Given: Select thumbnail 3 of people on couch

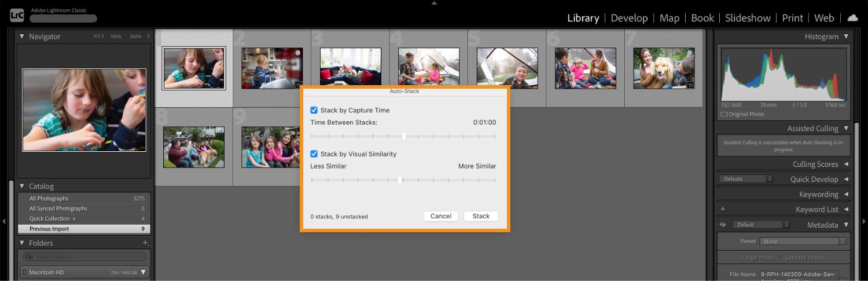Looking at the screenshot, I should click(x=351, y=68).
